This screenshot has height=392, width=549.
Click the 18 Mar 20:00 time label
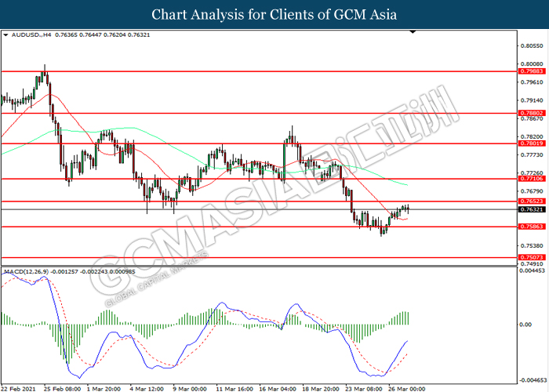coord(320,389)
